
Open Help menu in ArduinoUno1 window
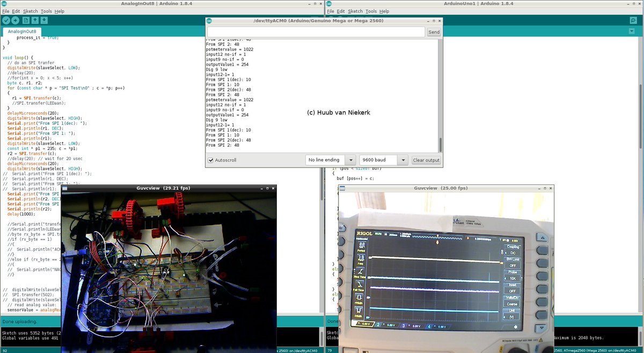384,11
